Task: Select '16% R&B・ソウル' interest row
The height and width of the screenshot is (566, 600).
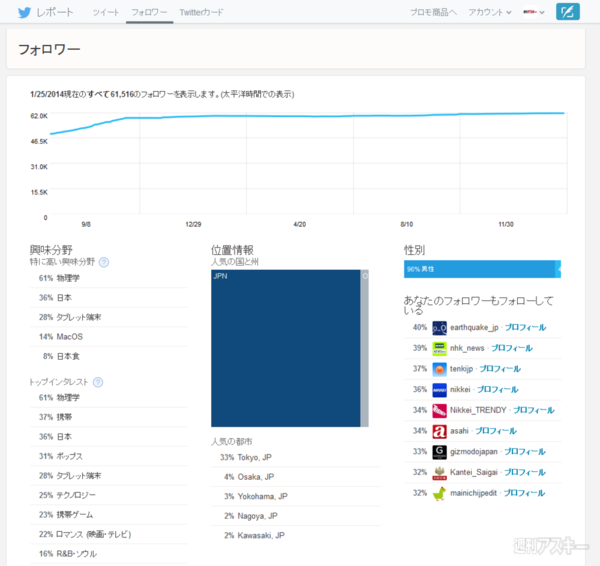Action: 109,554
